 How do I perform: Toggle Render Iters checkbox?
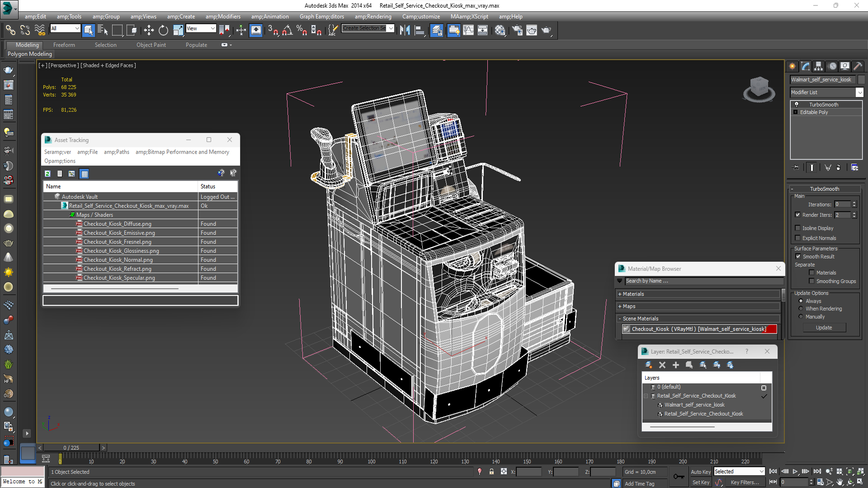797,215
